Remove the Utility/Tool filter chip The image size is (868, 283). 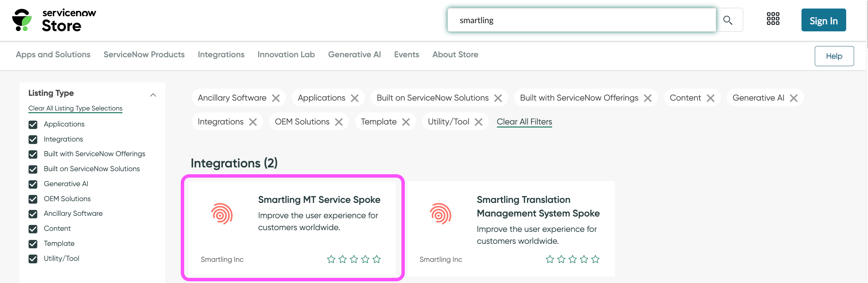(x=479, y=122)
